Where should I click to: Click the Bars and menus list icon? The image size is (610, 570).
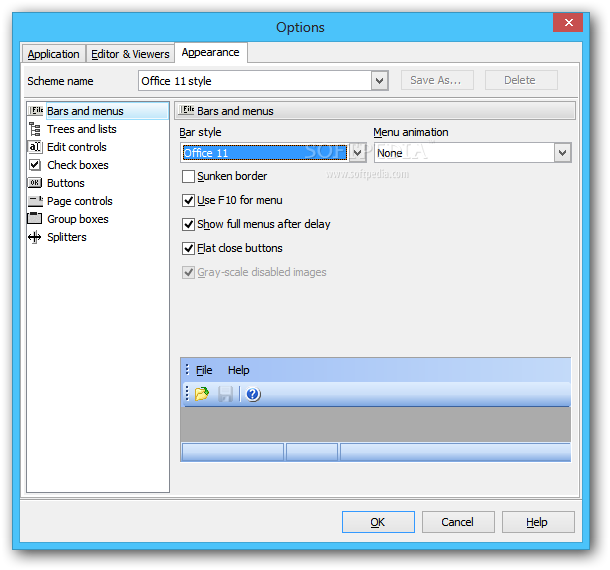(36, 110)
